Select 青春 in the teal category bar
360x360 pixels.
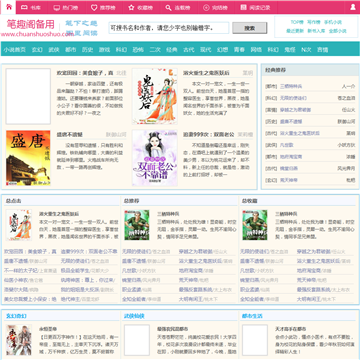point(239,50)
